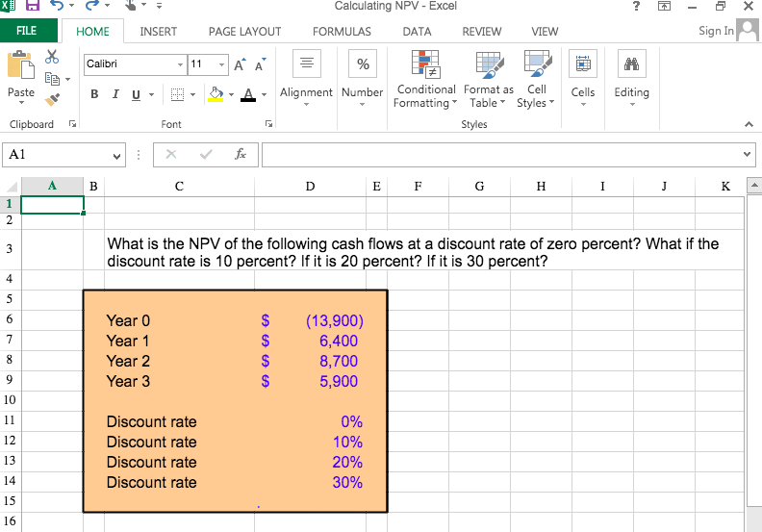Apply the black Font Color

pos(248,94)
